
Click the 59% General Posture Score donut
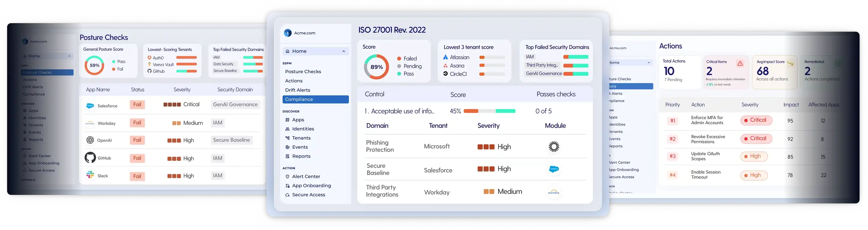(x=94, y=65)
